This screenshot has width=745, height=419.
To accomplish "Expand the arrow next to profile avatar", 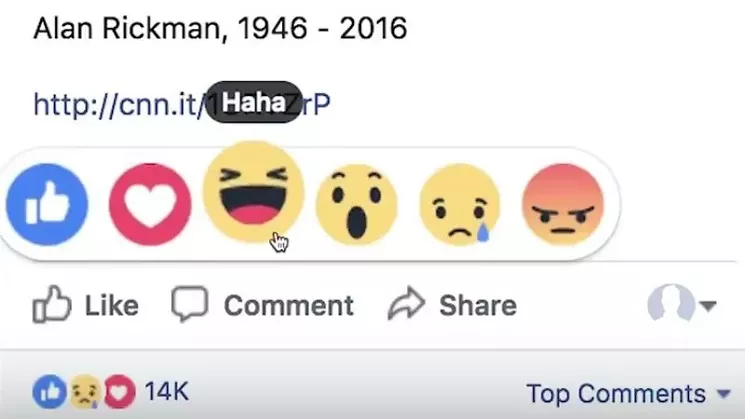I will coord(708,305).
